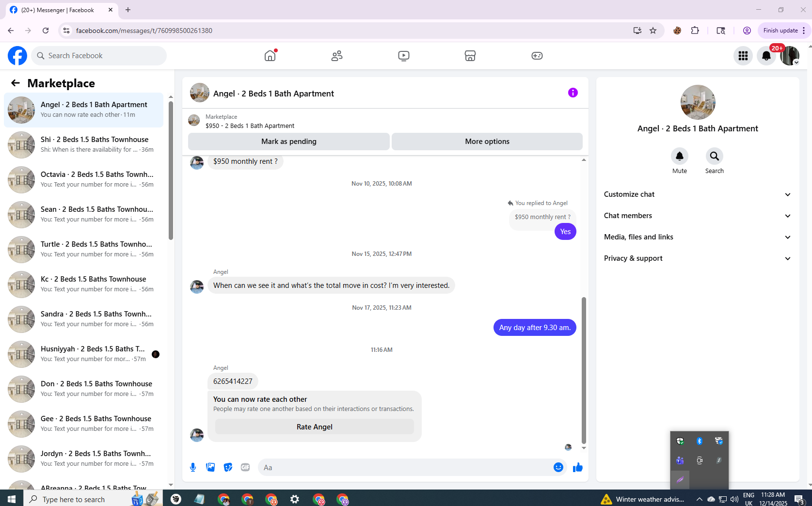Open the taskbar clock and date
The image size is (812, 506).
tap(773, 499)
